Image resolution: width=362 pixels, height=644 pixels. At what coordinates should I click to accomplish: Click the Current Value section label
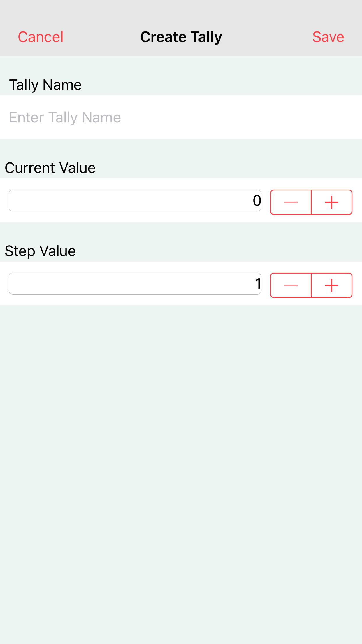[x=50, y=168]
